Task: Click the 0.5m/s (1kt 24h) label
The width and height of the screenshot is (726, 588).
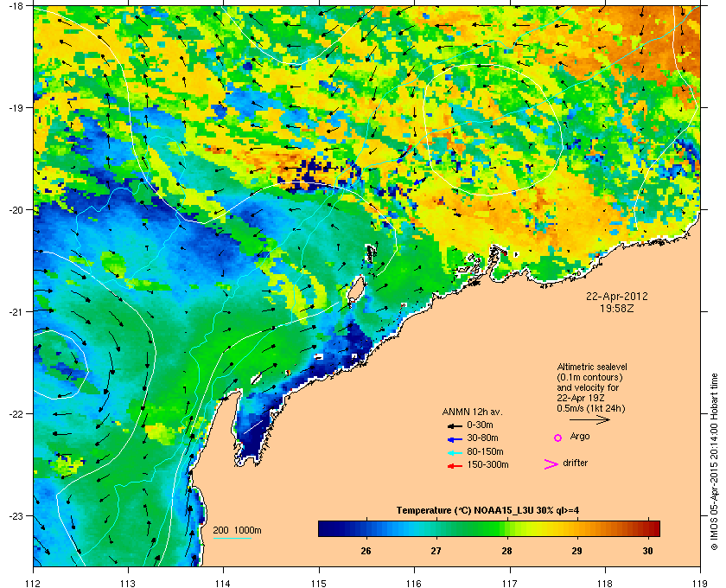Action: coord(591,408)
